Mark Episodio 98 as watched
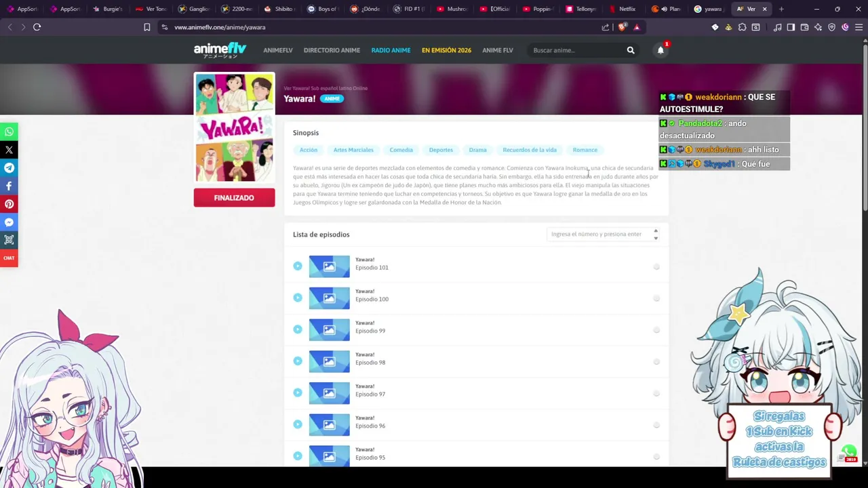Viewport: 868px width, 488px height. click(x=656, y=362)
